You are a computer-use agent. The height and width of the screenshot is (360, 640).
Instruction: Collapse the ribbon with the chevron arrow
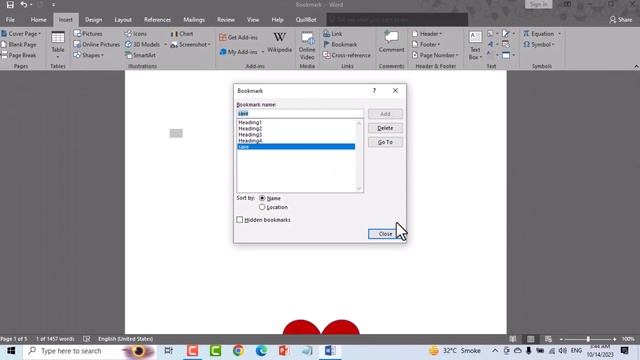[x=636, y=66]
